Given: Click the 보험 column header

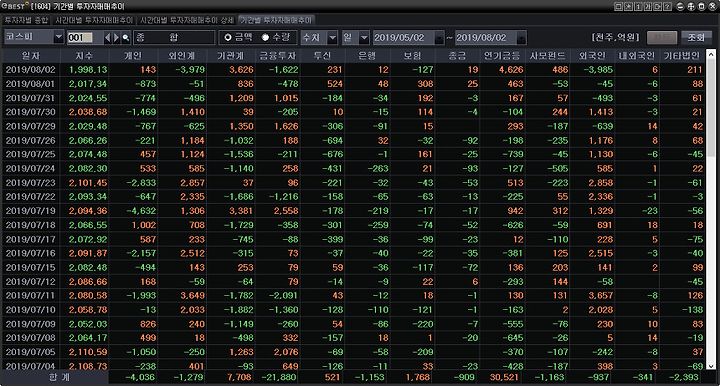Looking at the screenshot, I should click(x=412, y=56).
